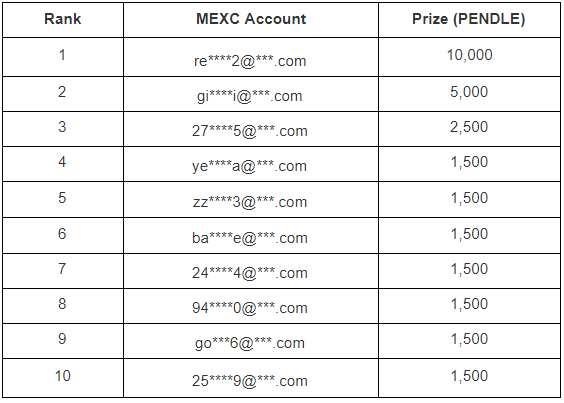Select the account go***6@***.com

250,343
